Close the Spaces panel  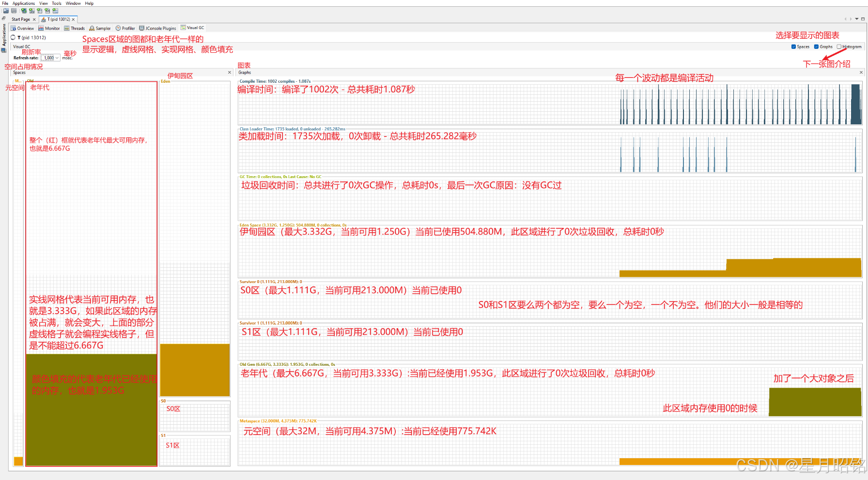[x=230, y=73]
